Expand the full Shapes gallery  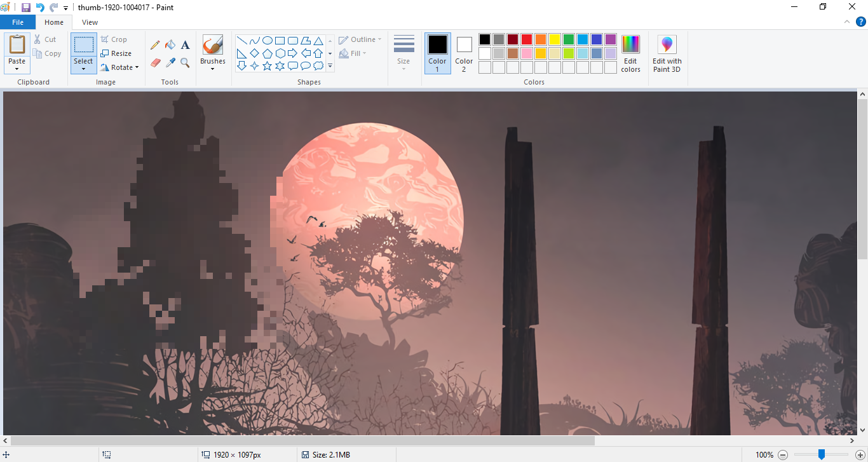[x=330, y=66]
